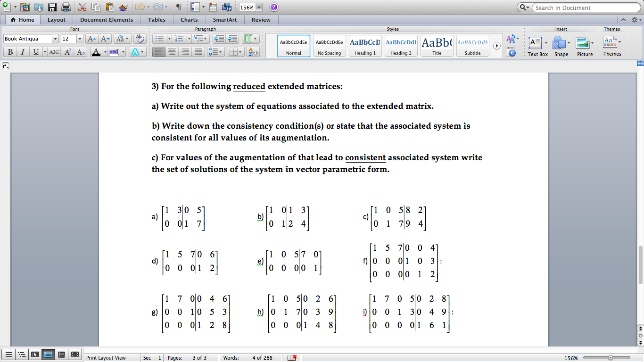Click the Print icon

66,7
